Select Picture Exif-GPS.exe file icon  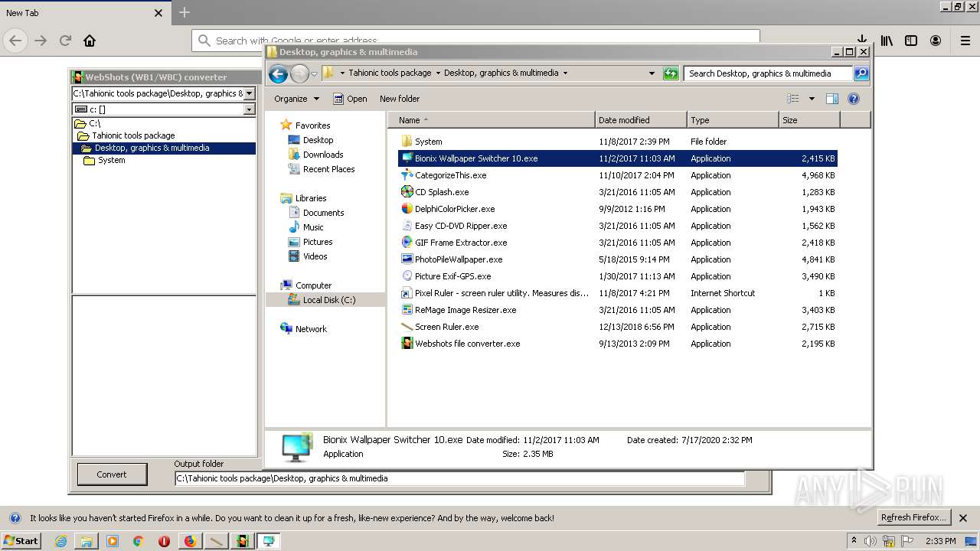tap(407, 276)
